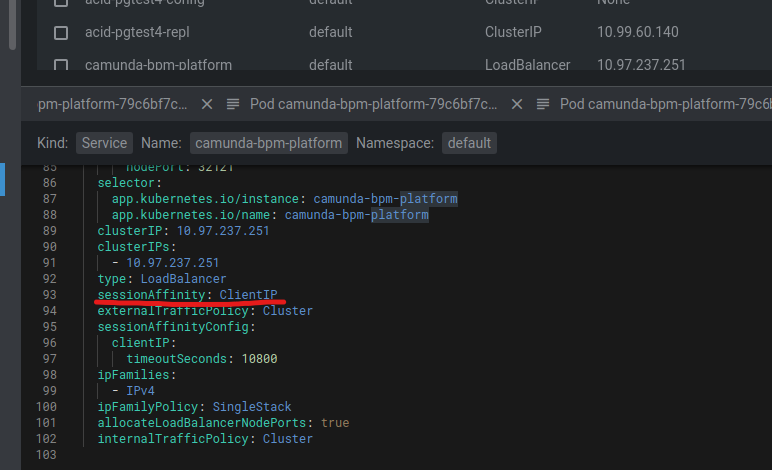772x470 pixels.
Task: Click clusterIP value on line 89
Action: coord(223,231)
